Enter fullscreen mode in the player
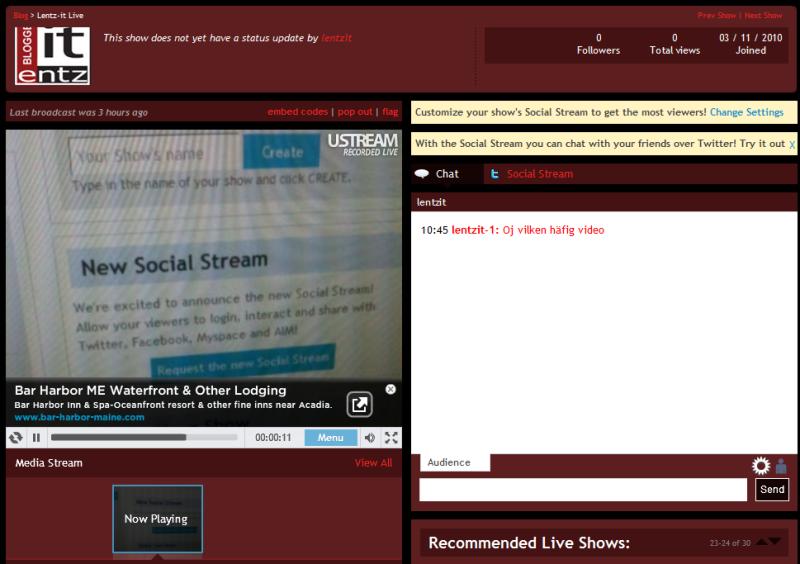 pyautogui.click(x=391, y=438)
